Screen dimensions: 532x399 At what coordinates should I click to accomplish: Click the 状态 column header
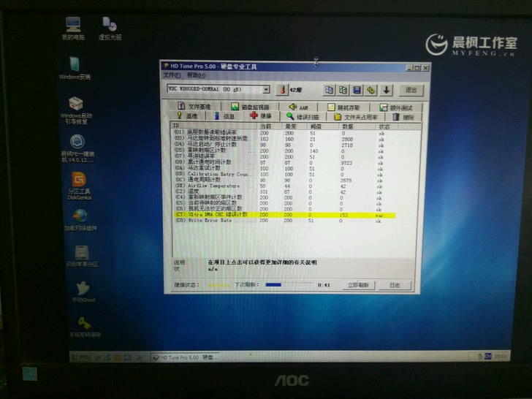(387, 127)
